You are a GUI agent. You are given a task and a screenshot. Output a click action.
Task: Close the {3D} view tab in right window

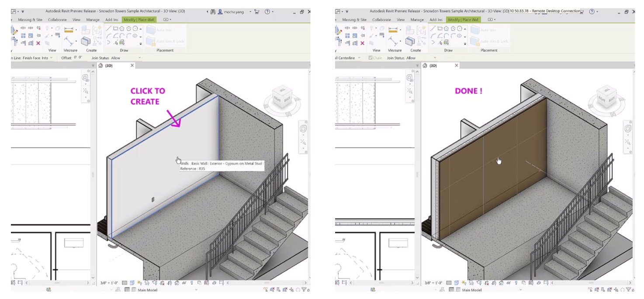(457, 66)
